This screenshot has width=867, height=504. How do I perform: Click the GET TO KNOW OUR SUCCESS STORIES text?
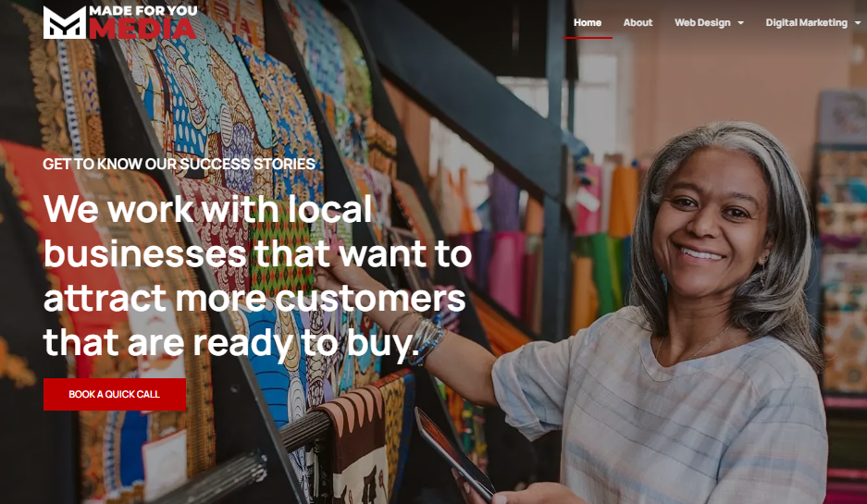pyautogui.click(x=180, y=164)
